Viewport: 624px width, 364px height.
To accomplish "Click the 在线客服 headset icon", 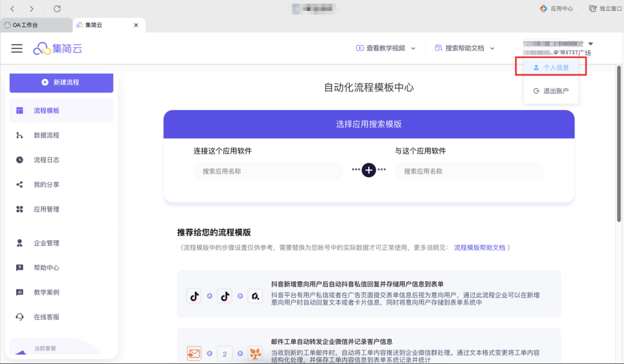I will [x=20, y=317].
